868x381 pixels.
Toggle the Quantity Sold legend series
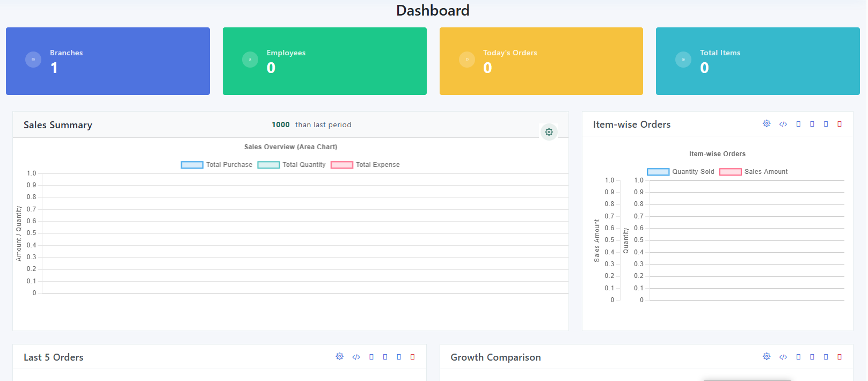[681, 172]
